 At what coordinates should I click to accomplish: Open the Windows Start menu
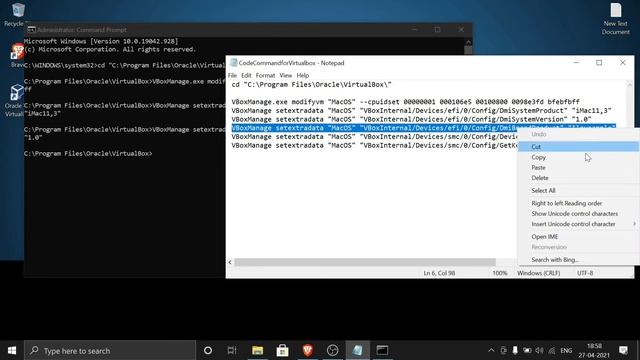12,350
